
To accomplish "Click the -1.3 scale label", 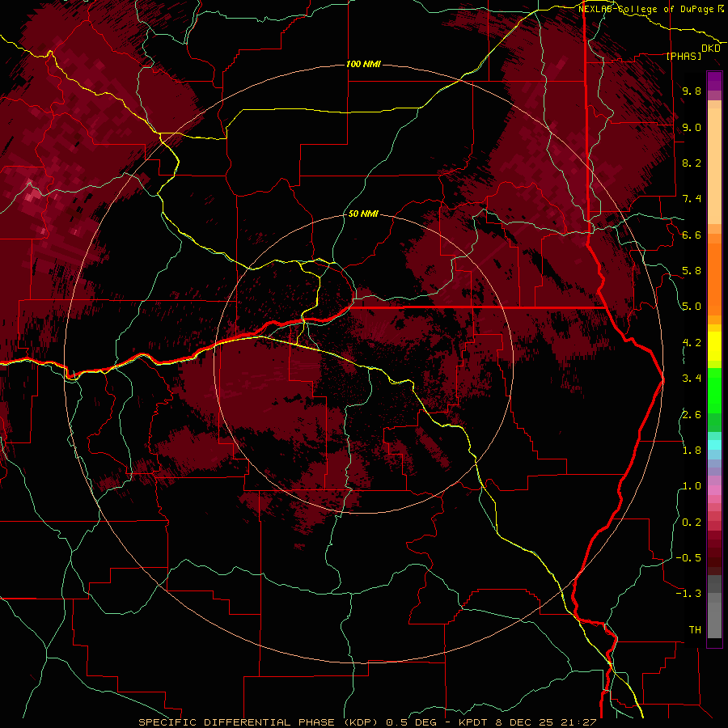I will 689,594.
